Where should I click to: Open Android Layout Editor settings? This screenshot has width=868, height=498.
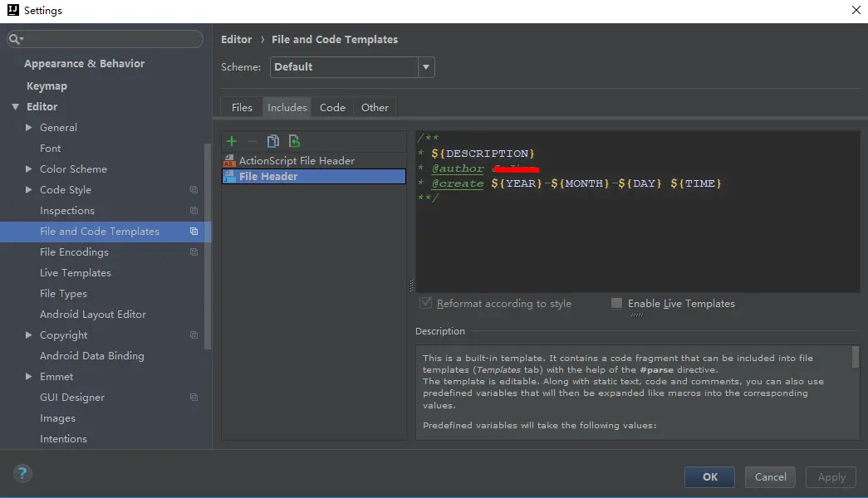click(x=93, y=315)
